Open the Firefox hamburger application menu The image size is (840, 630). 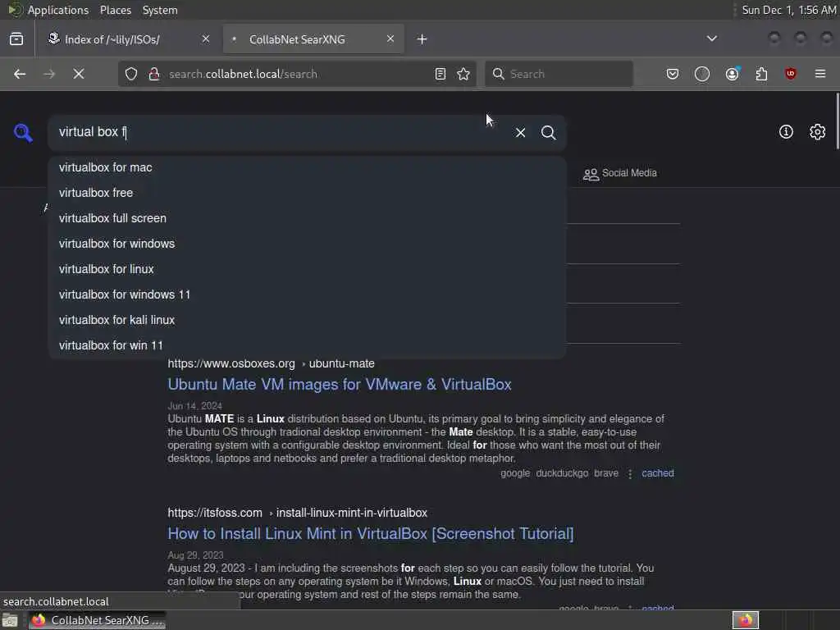[820, 74]
